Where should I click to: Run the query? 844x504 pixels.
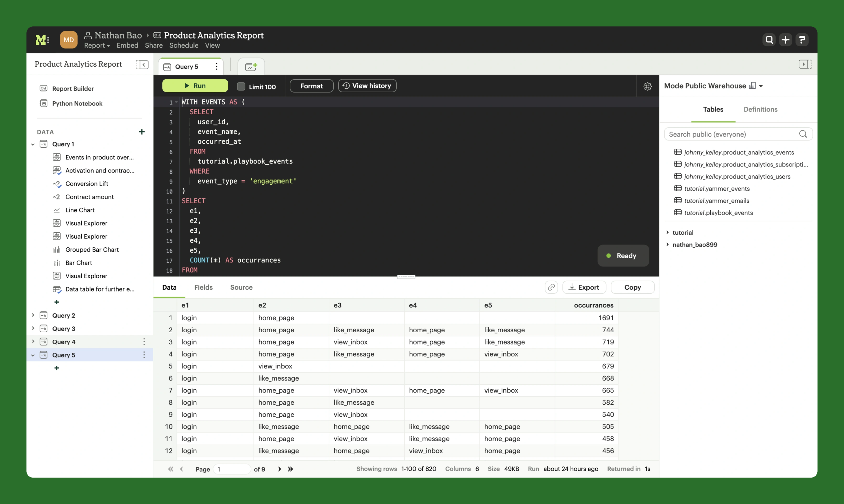tap(195, 86)
